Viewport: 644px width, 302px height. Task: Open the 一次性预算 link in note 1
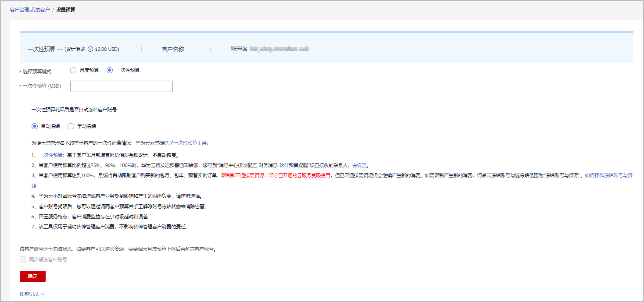tap(50, 155)
